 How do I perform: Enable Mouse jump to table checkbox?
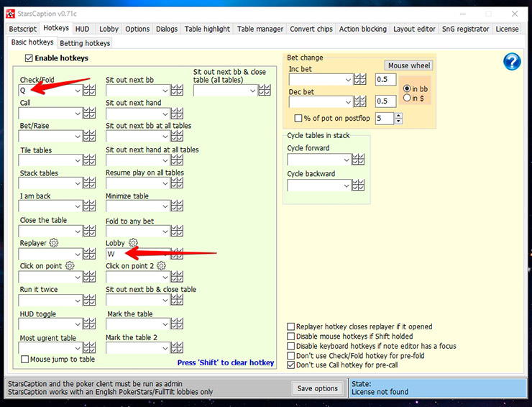pyautogui.click(x=25, y=360)
